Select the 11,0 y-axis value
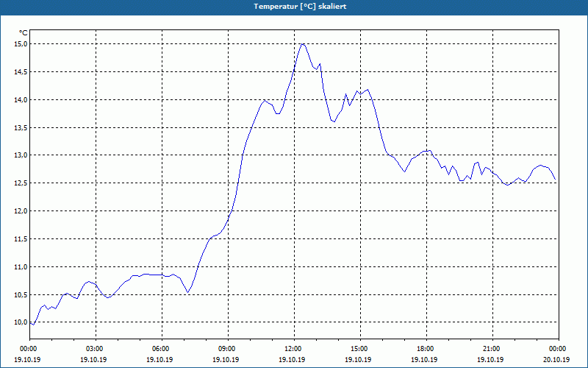 pyautogui.click(x=21, y=267)
